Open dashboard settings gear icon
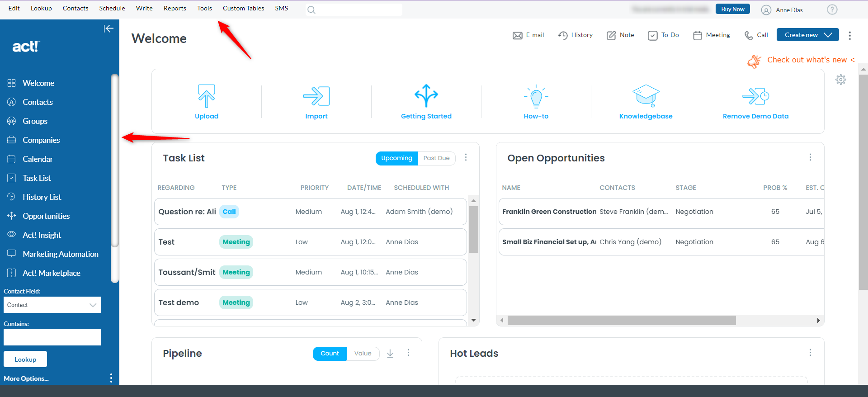The width and height of the screenshot is (868, 397). pyautogui.click(x=841, y=80)
